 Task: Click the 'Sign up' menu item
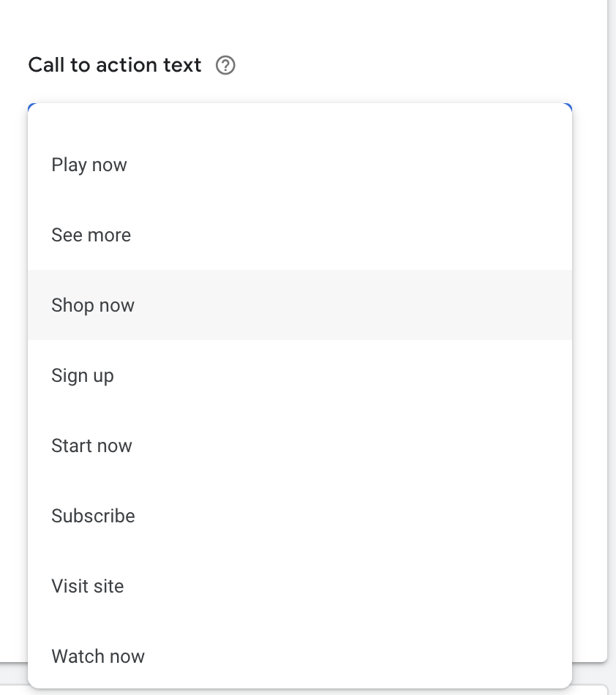(83, 375)
